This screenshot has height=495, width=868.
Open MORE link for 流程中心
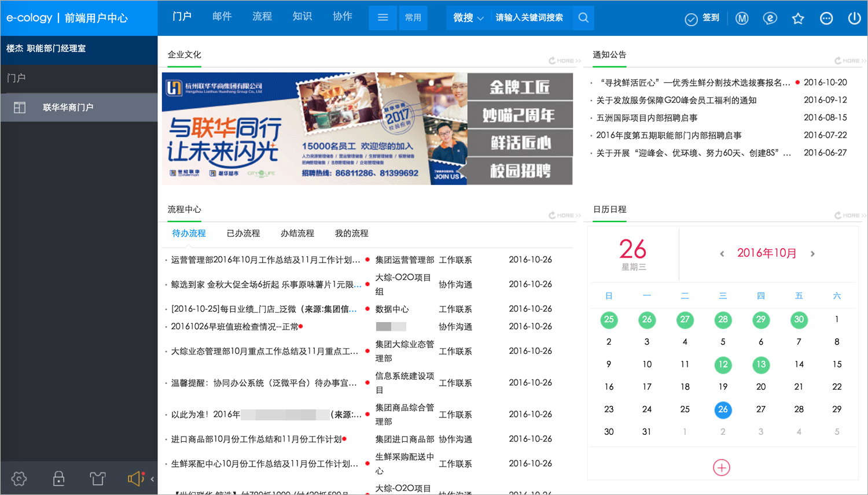click(x=565, y=216)
